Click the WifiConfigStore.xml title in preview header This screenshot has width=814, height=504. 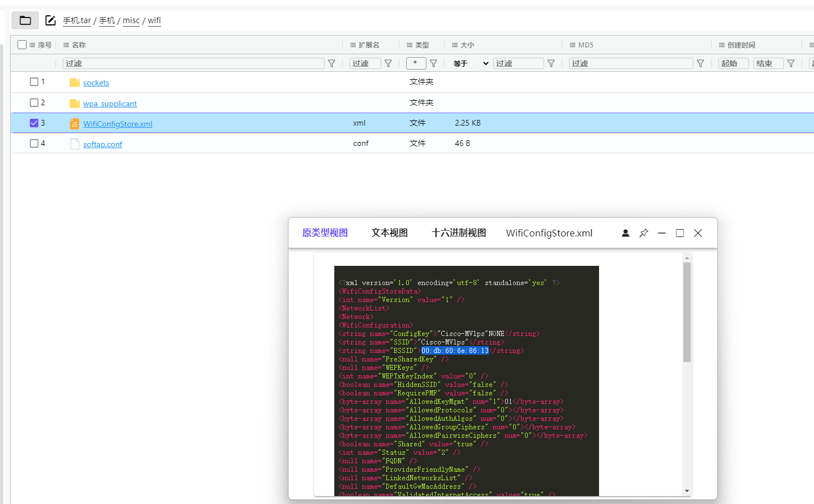(549, 233)
